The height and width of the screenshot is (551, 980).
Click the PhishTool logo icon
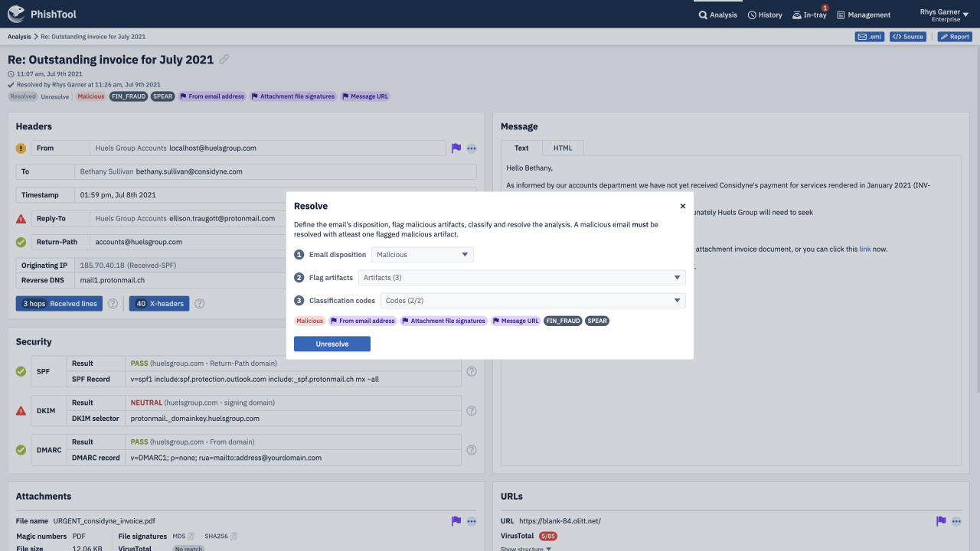click(16, 14)
